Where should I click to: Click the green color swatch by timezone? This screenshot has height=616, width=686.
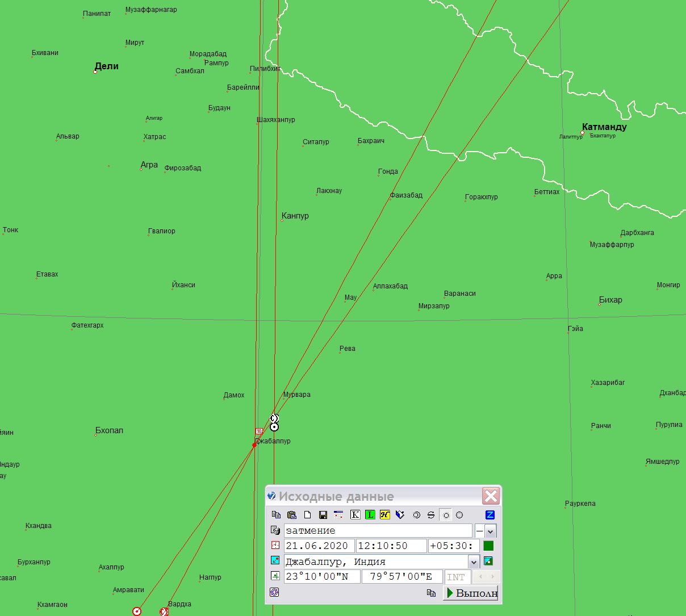488,546
